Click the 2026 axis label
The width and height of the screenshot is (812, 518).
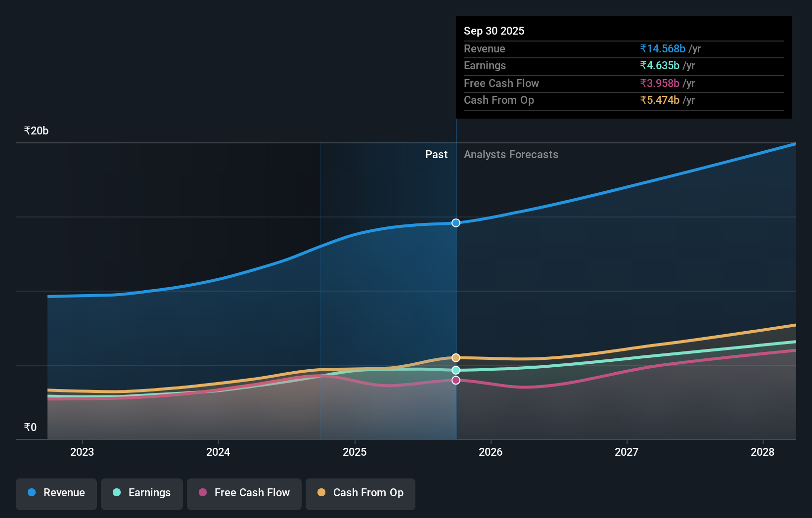pyautogui.click(x=490, y=452)
